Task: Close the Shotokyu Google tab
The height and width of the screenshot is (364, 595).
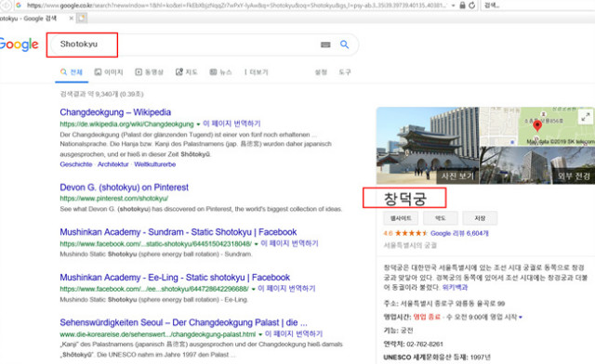Action: click(72, 19)
